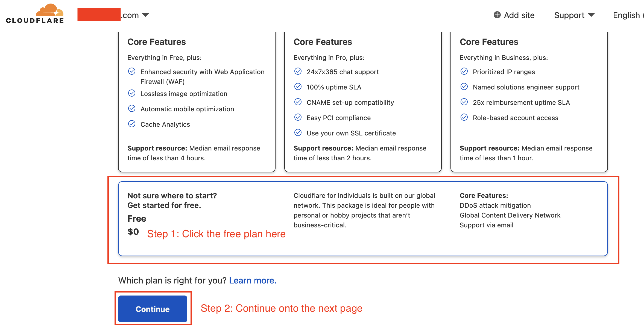Click the '$0' price text
The image size is (644, 330).
tap(133, 232)
